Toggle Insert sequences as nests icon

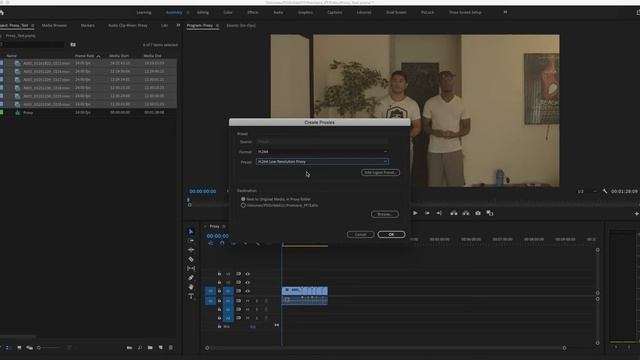(x=211, y=243)
